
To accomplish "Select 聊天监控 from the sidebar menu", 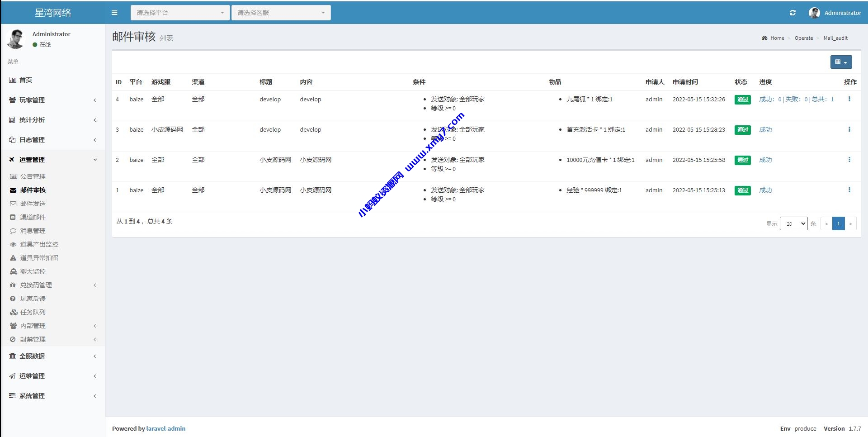I will click(33, 271).
